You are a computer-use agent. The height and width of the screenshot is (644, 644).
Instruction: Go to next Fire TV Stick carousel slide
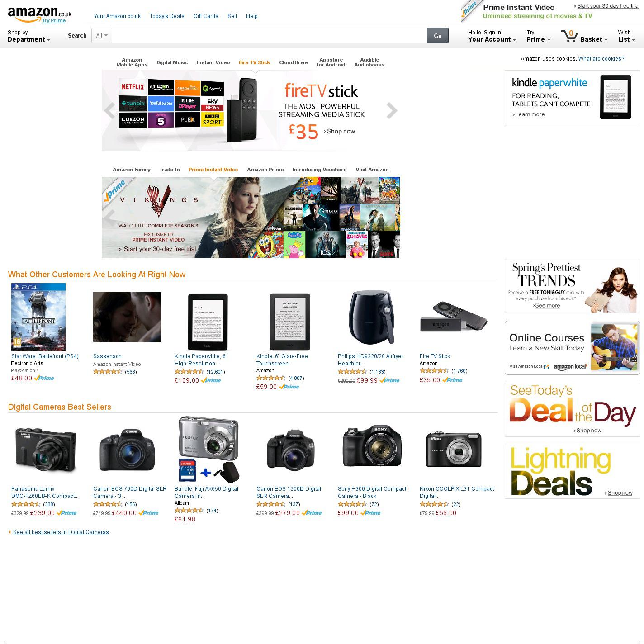coord(392,110)
